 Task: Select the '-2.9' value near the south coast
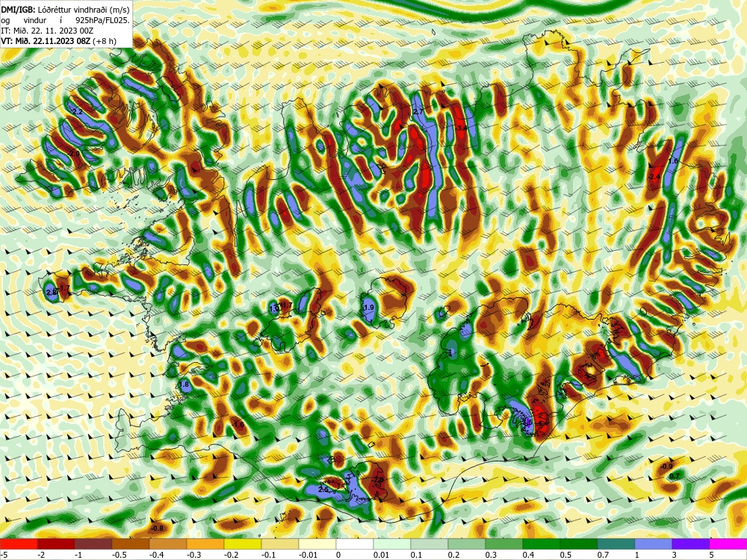[x=378, y=480]
